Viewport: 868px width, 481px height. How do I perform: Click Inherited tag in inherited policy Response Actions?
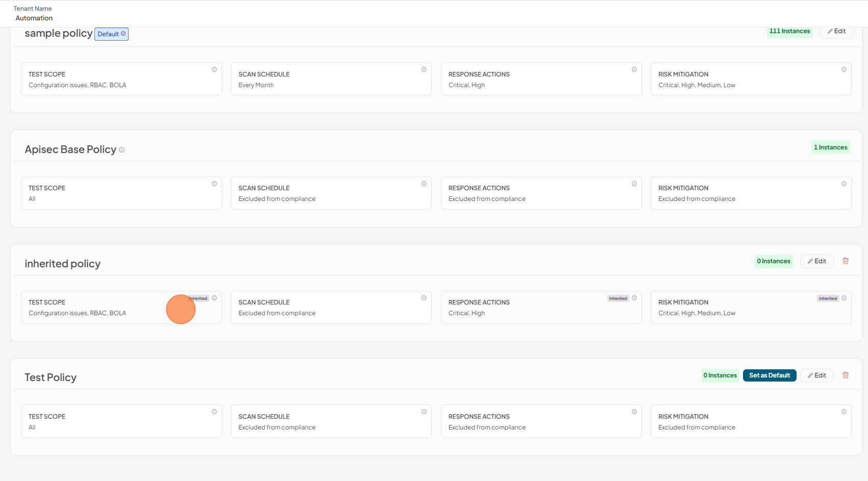(x=618, y=298)
